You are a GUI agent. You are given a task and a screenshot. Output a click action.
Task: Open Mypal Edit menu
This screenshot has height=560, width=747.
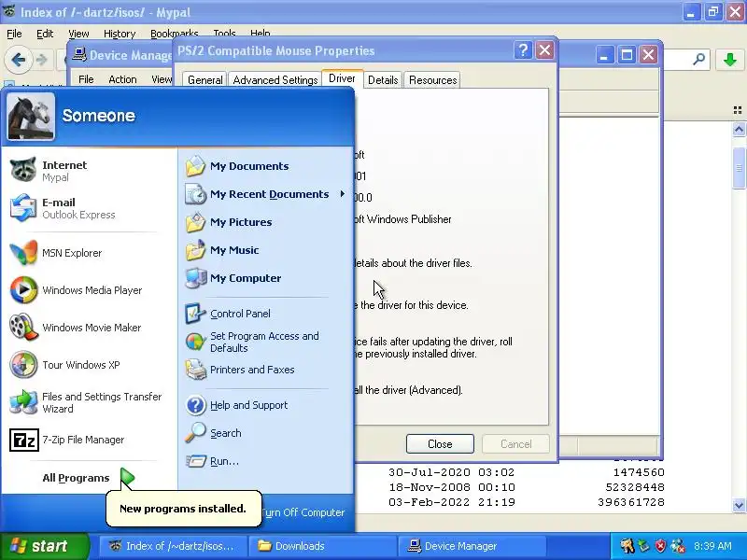tap(45, 34)
